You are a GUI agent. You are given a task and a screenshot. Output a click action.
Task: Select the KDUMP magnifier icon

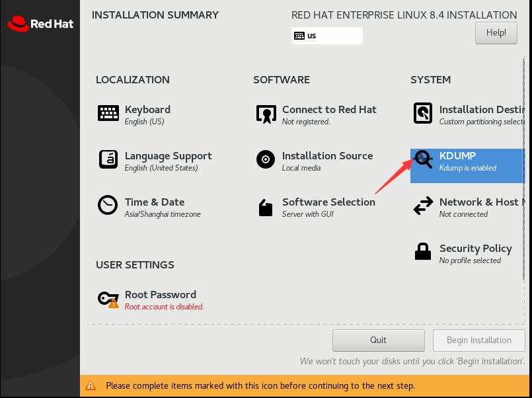coord(423,159)
